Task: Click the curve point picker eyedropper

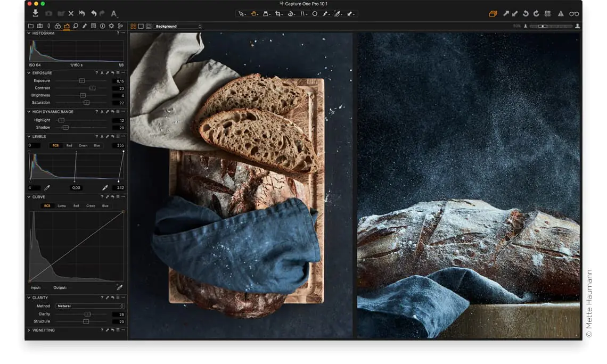Action: pyautogui.click(x=119, y=287)
